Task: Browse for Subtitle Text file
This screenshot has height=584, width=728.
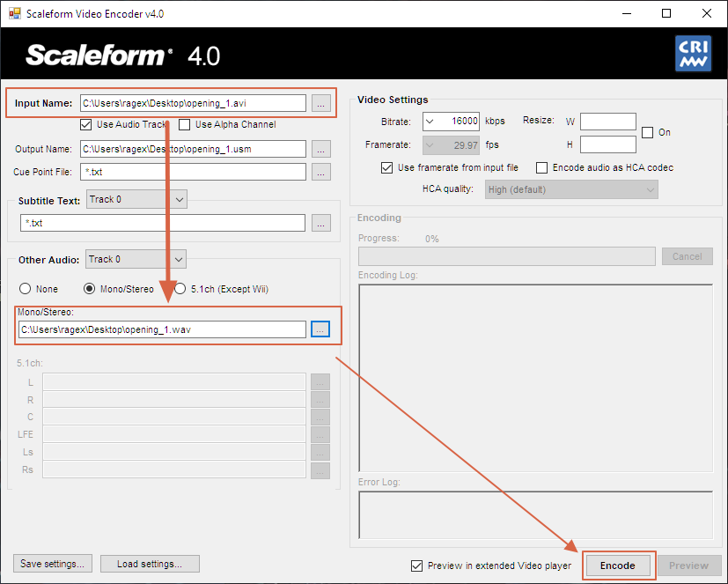Action: pos(320,223)
